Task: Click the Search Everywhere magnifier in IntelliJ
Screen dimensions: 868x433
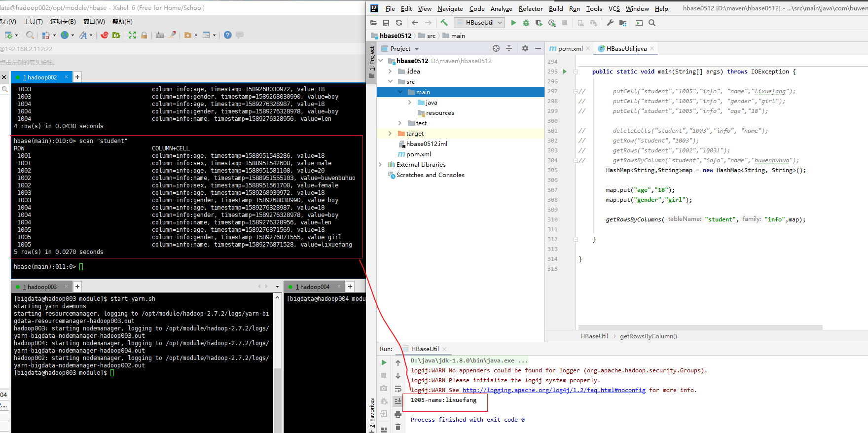Action: point(652,23)
